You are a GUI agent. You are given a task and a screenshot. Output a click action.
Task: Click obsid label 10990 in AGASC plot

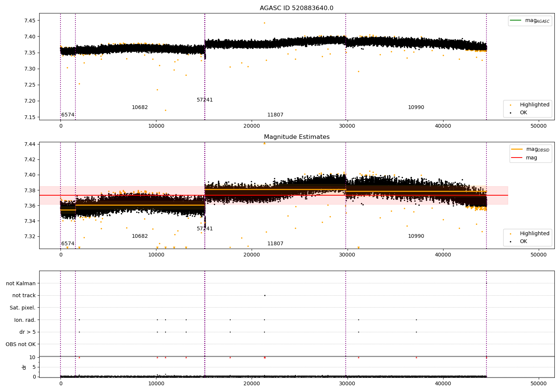pyautogui.click(x=416, y=108)
